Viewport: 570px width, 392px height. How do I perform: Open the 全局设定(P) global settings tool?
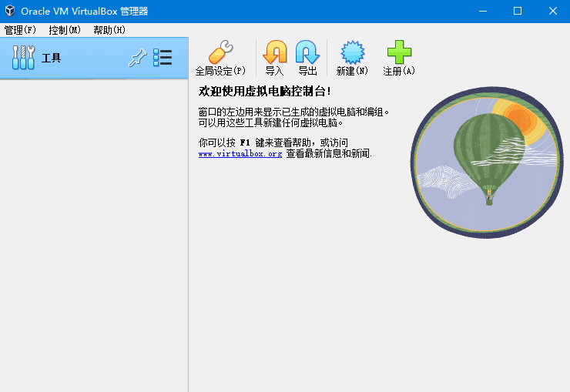(x=220, y=58)
